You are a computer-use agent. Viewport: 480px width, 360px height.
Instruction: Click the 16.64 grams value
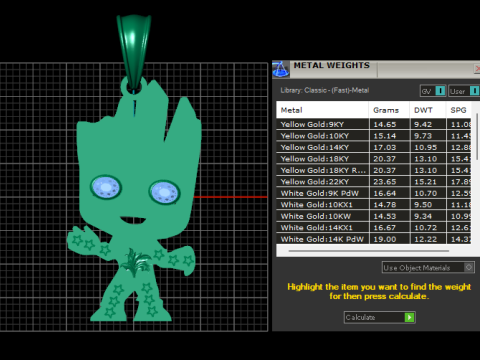385,193
